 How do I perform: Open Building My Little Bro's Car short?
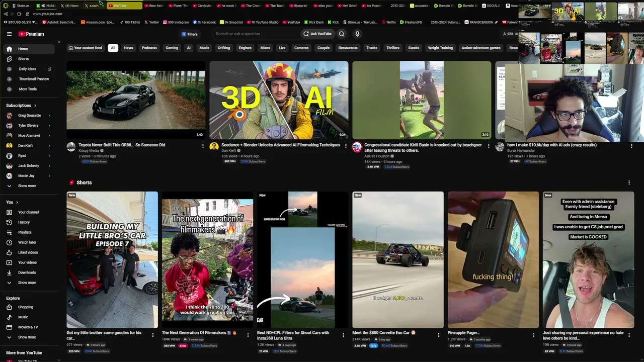click(x=112, y=260)
